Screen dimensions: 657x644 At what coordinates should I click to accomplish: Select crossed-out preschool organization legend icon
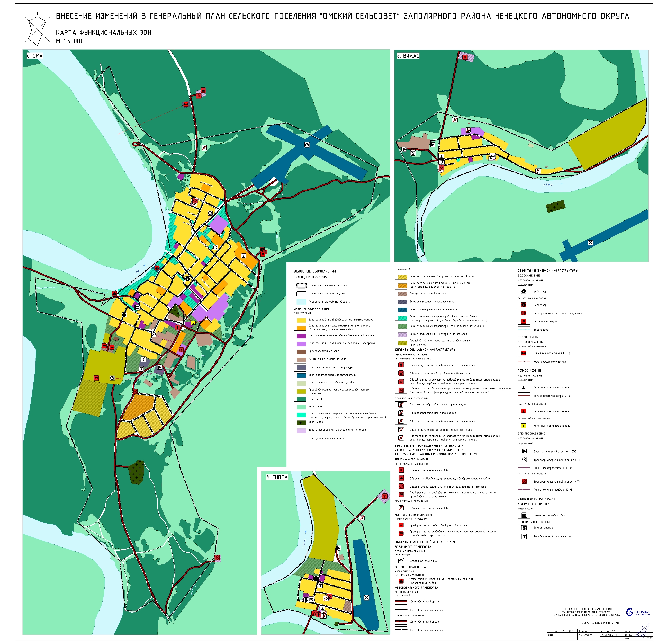(x=401, y=404)
